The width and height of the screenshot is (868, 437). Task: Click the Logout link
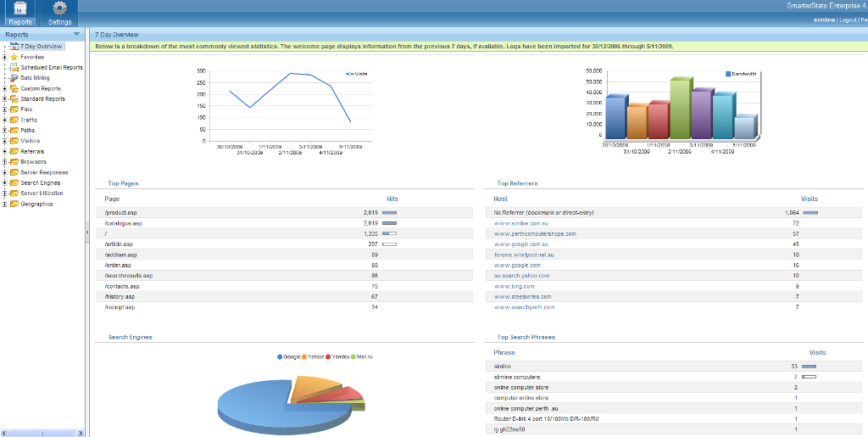pos(848,20)
